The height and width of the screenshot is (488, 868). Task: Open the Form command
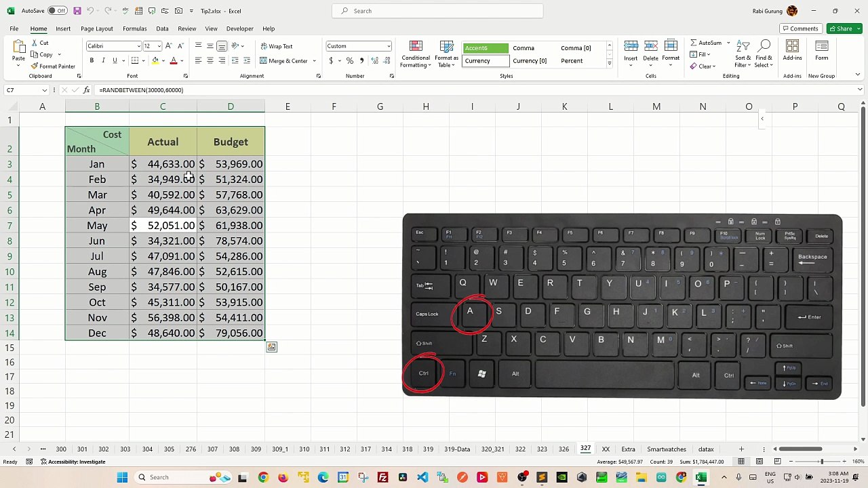click(x=821, y=50)
